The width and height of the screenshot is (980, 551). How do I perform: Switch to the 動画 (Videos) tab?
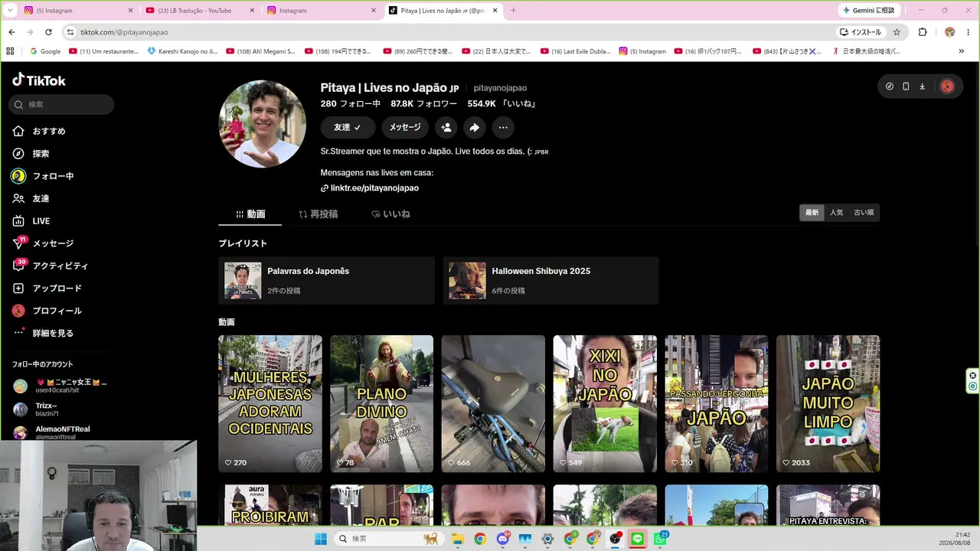click(250, 214)
